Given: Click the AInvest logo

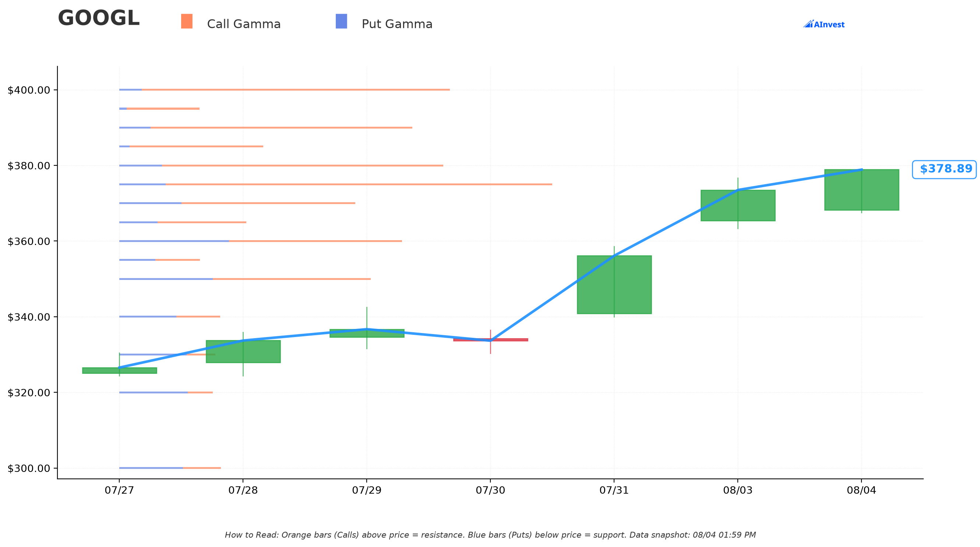Looking at the screenshot, I should point(824,24).
